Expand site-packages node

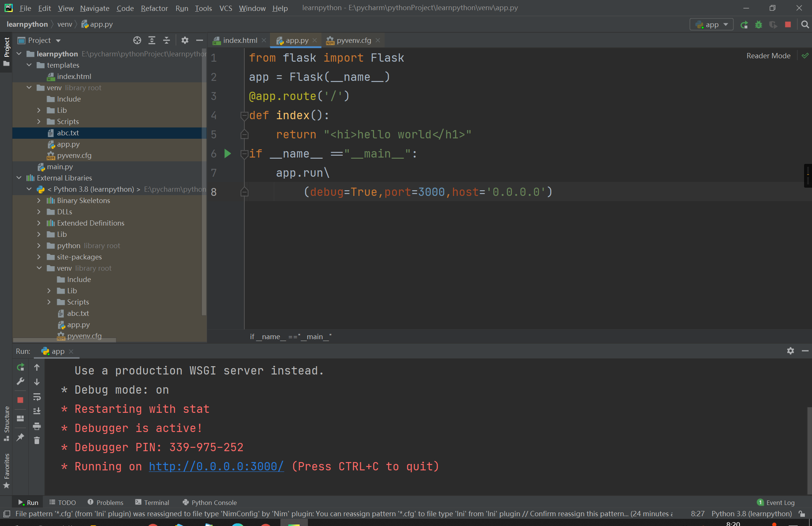(39, 257)
